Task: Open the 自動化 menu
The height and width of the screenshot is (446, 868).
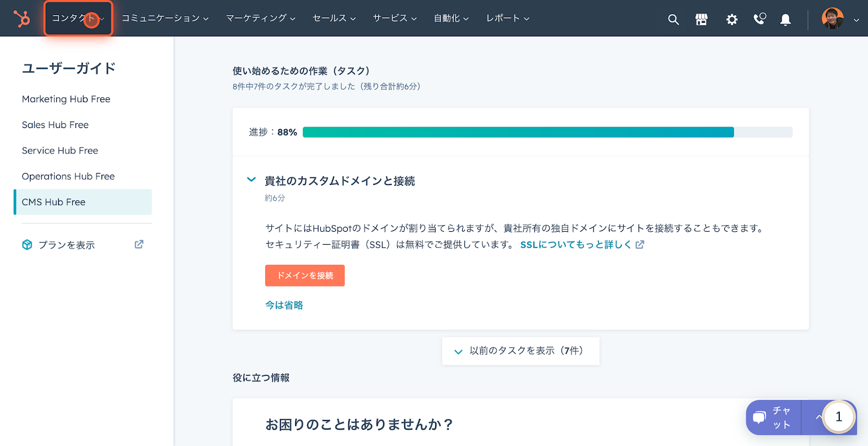Action: [451, 18]
